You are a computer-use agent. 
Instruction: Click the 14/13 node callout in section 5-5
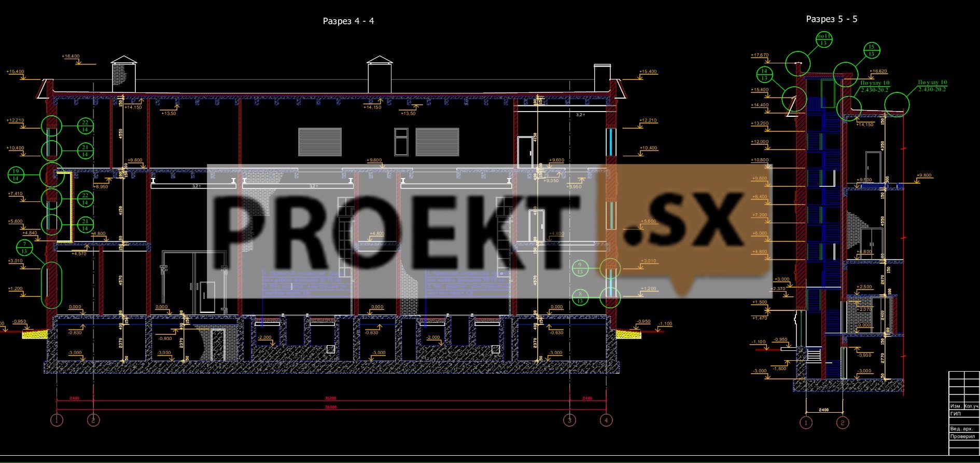(764, 75)
